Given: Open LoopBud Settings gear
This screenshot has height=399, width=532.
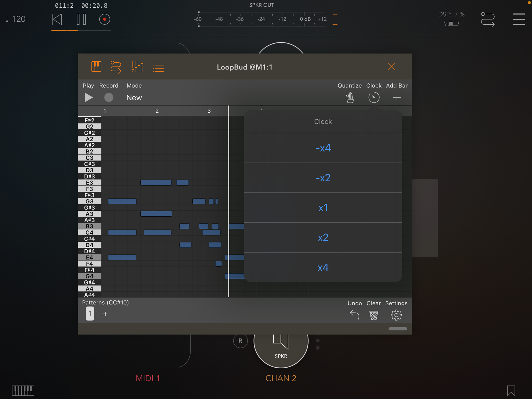Looking at the screenshot, I should (x=396, y=315).
